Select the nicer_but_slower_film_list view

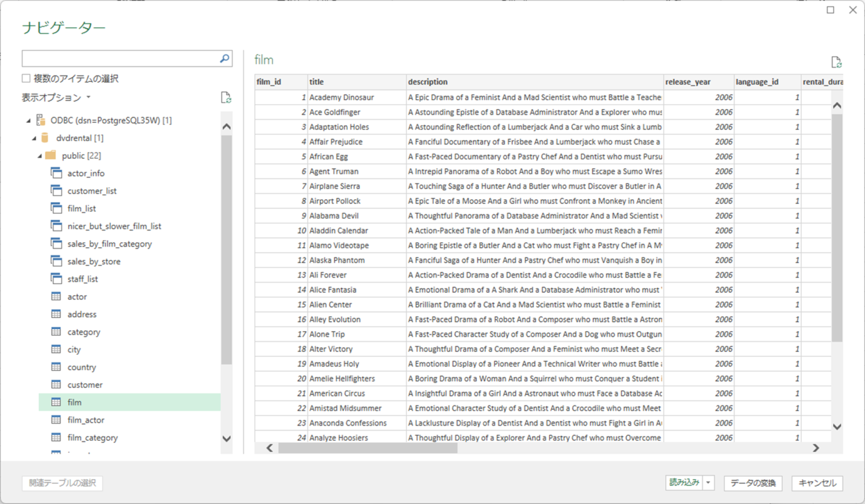[x=114, y=226]
